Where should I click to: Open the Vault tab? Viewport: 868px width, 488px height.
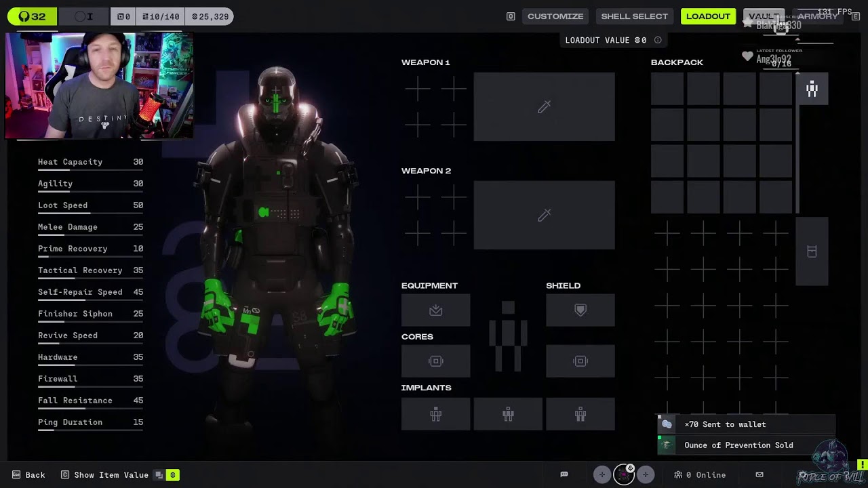tap(764, 16)
